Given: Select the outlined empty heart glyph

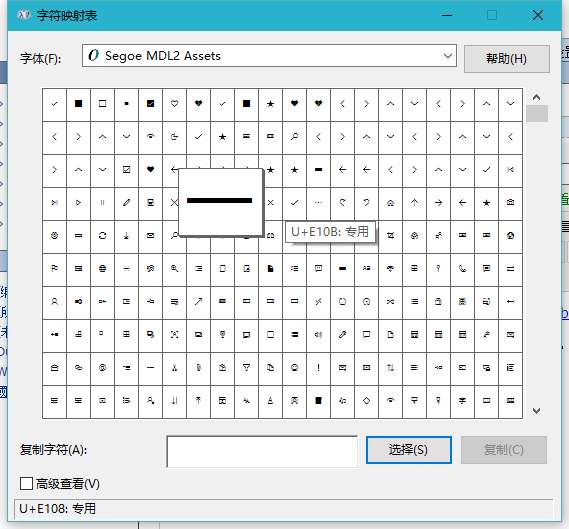Looking at the screenshot, I should point(175,104).
